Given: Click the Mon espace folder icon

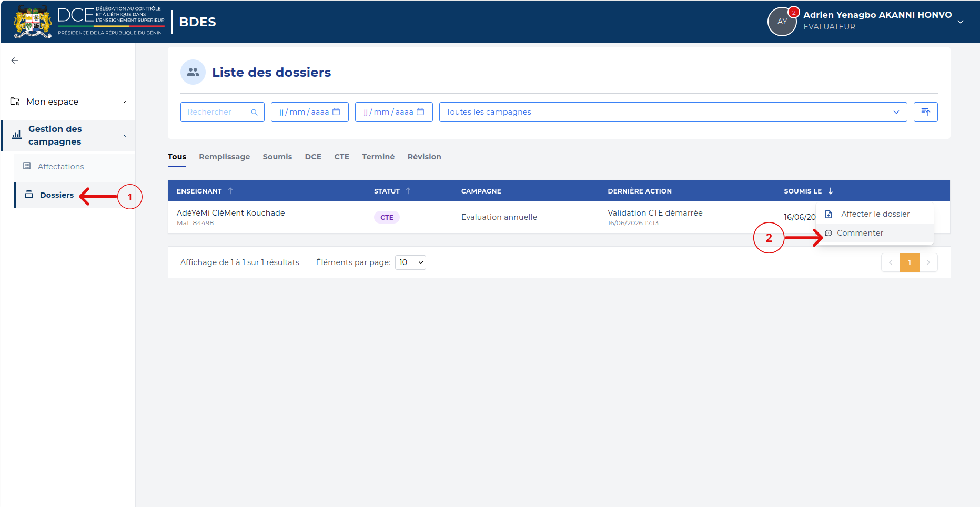Looking at the screenshot, I should [15, 102].
